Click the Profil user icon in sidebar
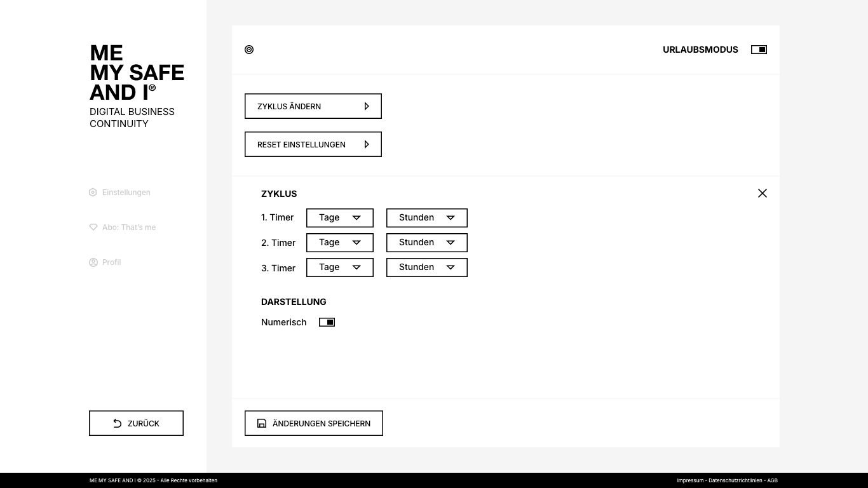The width and height of the screenshot is (868, 488). [93, 262]
